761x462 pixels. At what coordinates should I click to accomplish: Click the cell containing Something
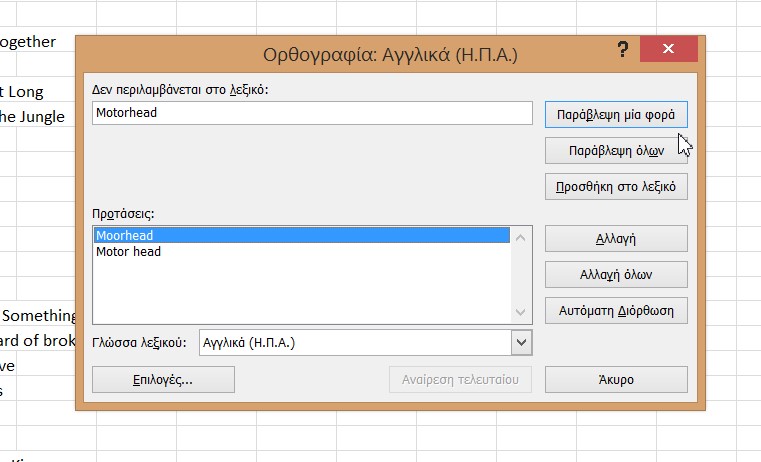click(x=38, y=316)
